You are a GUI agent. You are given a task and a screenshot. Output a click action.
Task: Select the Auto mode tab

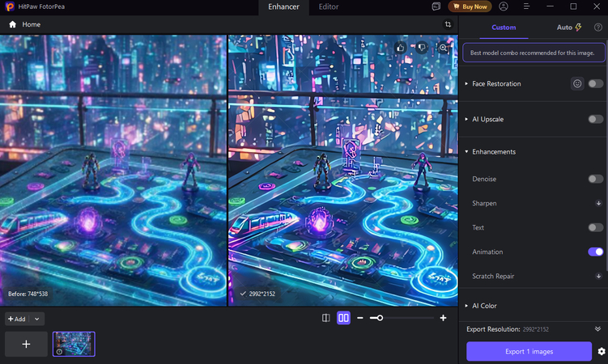tap(569, 28)
